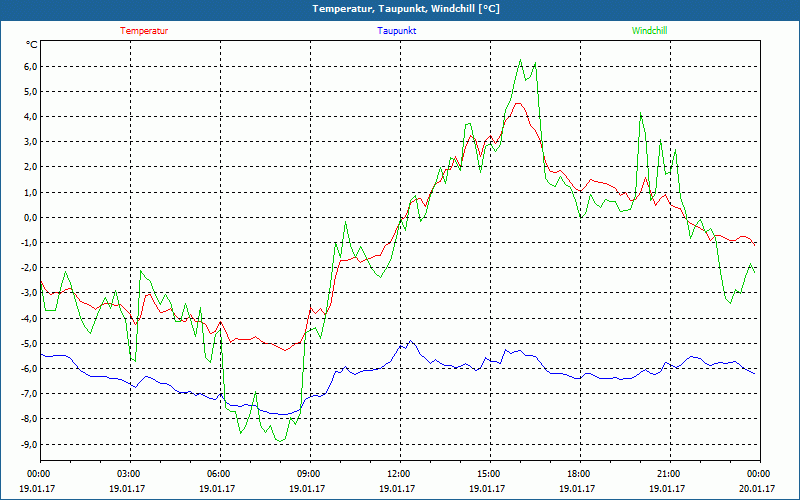The image size is (800, 500).
Task: Click the green Windchill peak near 16:00
Action: click(x=520, y=60)
